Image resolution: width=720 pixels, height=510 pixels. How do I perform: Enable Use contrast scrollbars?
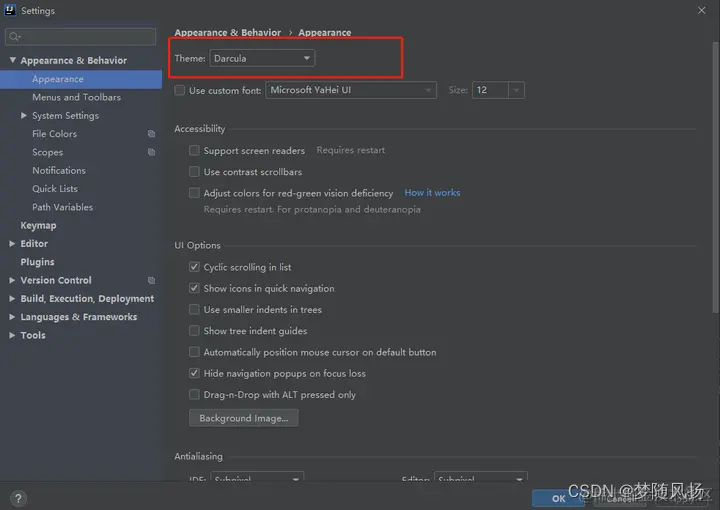(194, 172)
